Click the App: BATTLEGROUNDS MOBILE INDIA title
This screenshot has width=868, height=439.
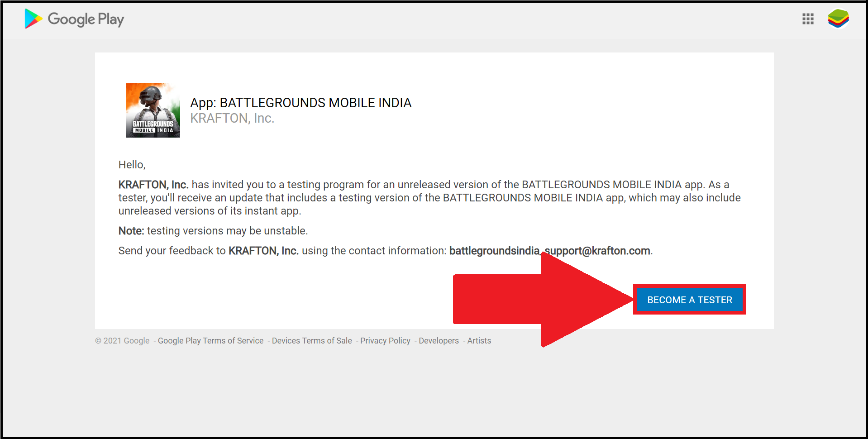pyautogui.click(x=300, y=103)
